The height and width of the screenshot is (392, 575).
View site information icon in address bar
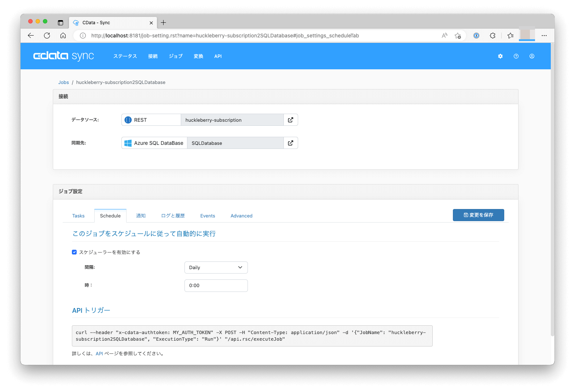[x=83, y=36]
